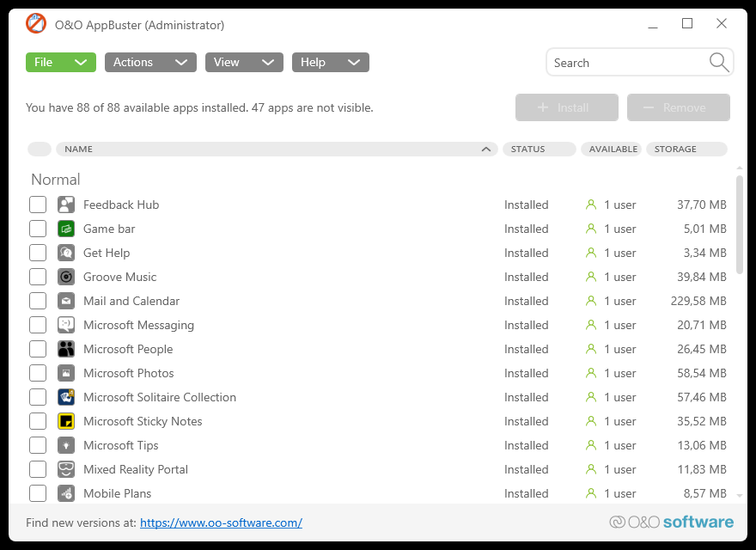756x550 pixels.
Task: Click the user icon in Groove Music row
Action: click(591, 277)
